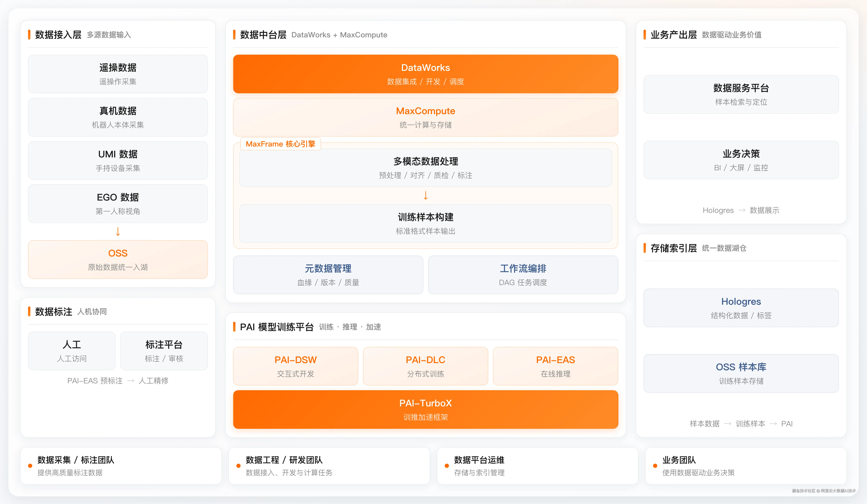
Task: Click the 数据采集 / 标注团队 footer card
Action: [121, 466]
